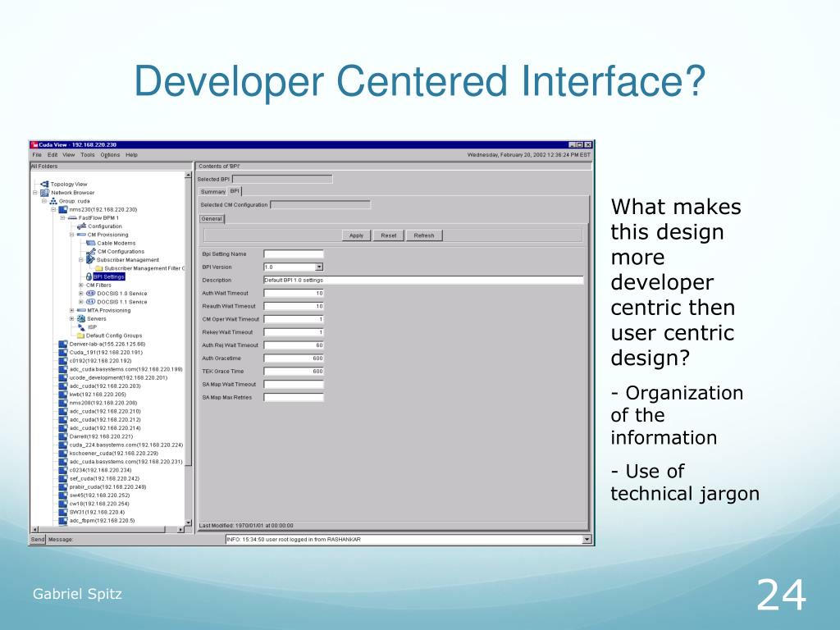This screenshot has height=630, width=840.
Task: Click the CM Provisioning icon
Action: coord(81,235)
